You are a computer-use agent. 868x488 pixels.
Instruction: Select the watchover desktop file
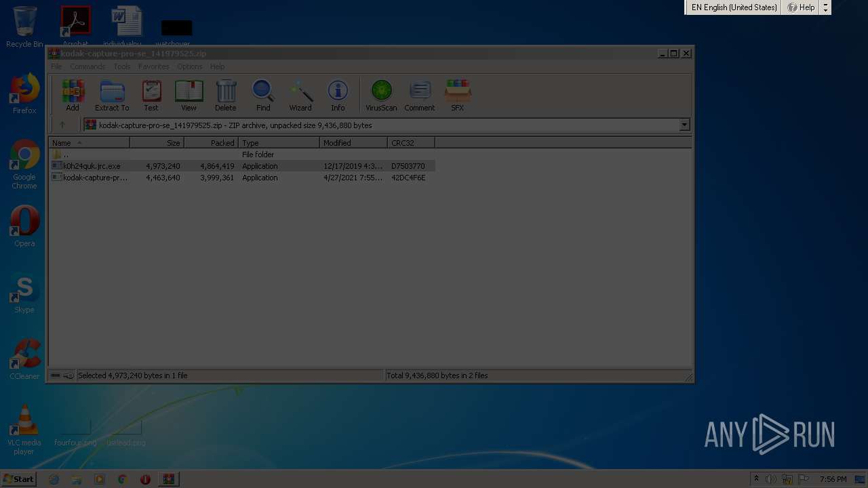176,33
